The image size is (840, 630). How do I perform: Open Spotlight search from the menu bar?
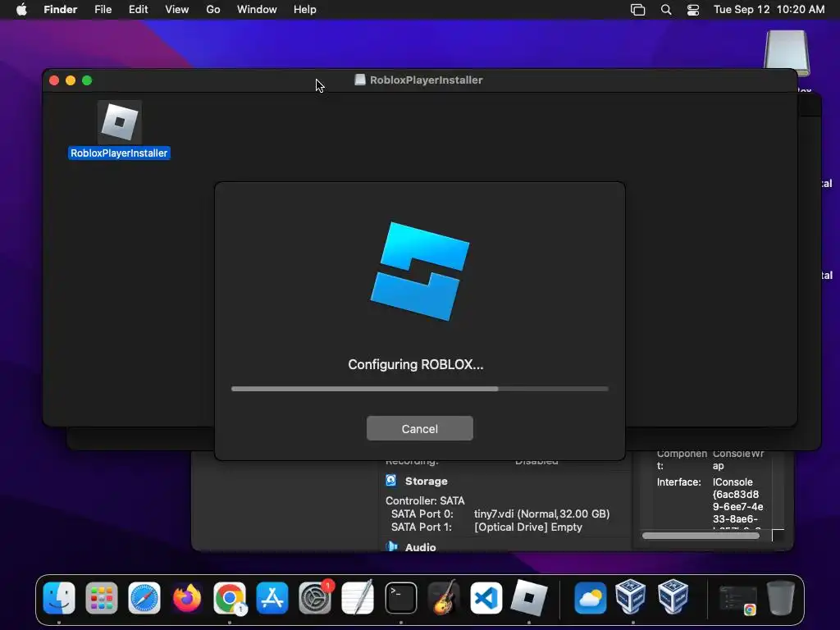(666, 10)
